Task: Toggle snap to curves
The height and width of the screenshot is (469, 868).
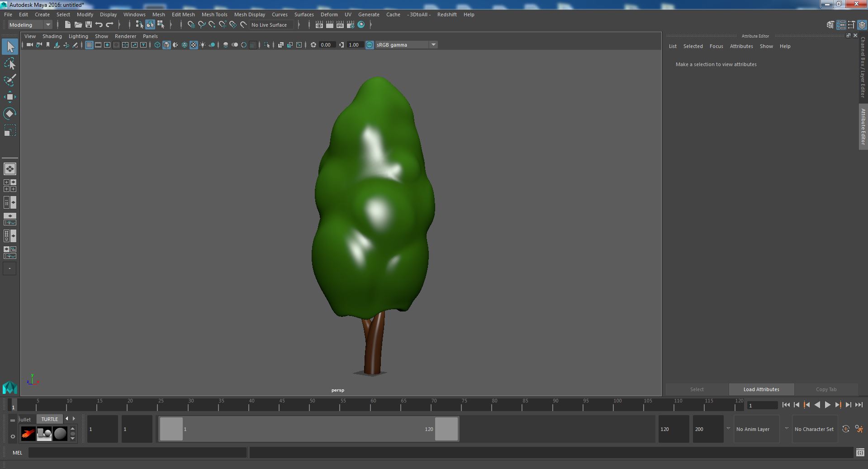Action: click(202, 25)
